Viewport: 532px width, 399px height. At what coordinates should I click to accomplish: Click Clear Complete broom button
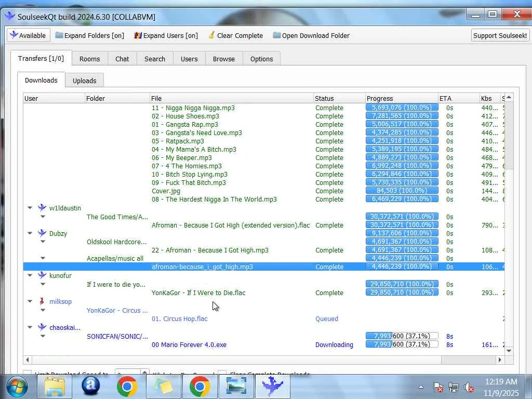click(235, 35)
